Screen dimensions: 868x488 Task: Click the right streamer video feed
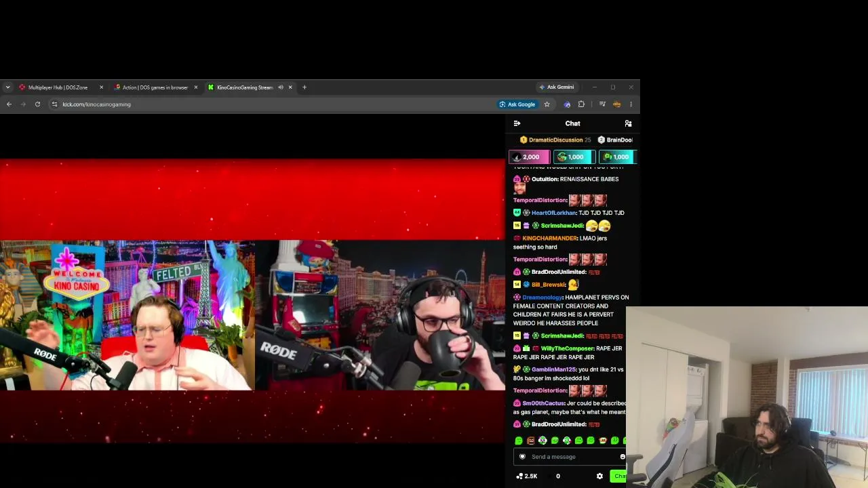coord(380,315)
